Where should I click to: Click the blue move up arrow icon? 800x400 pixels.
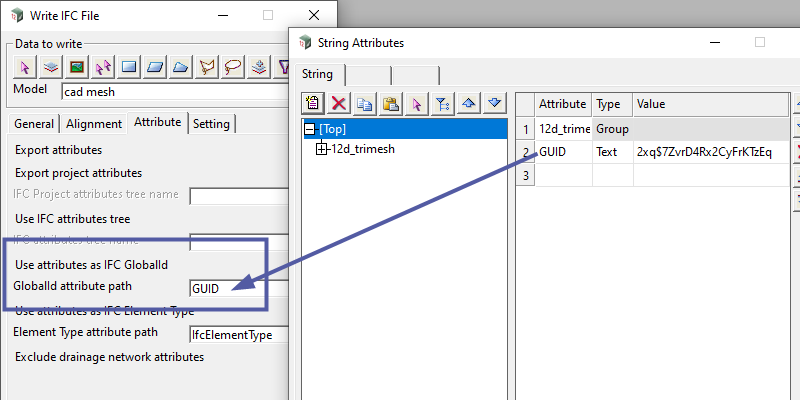click(469, 104)
